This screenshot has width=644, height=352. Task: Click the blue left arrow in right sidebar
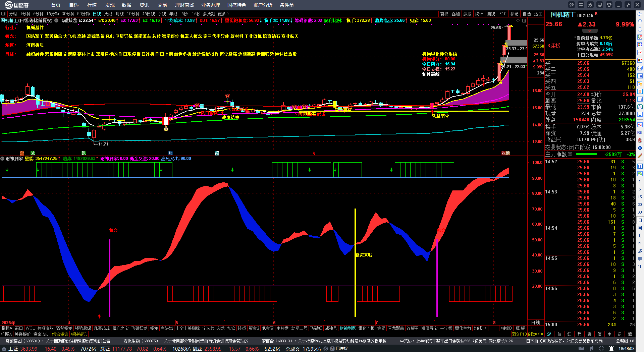pos(640,14)
